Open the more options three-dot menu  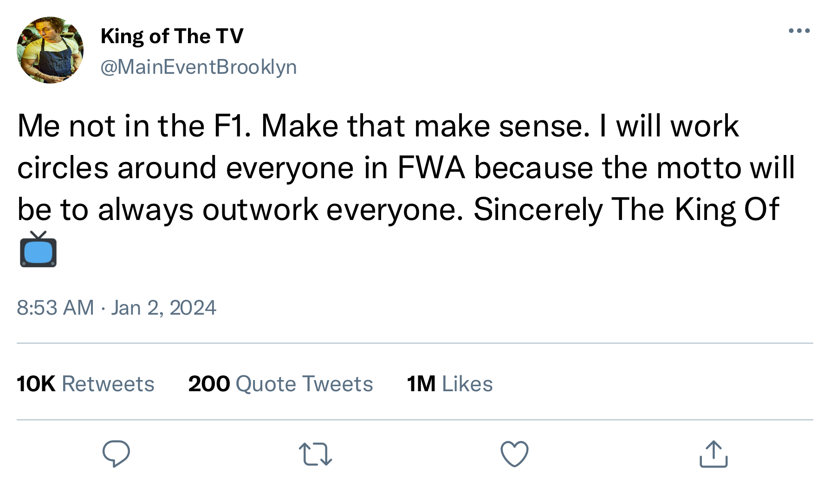click(x=799, y=31)
